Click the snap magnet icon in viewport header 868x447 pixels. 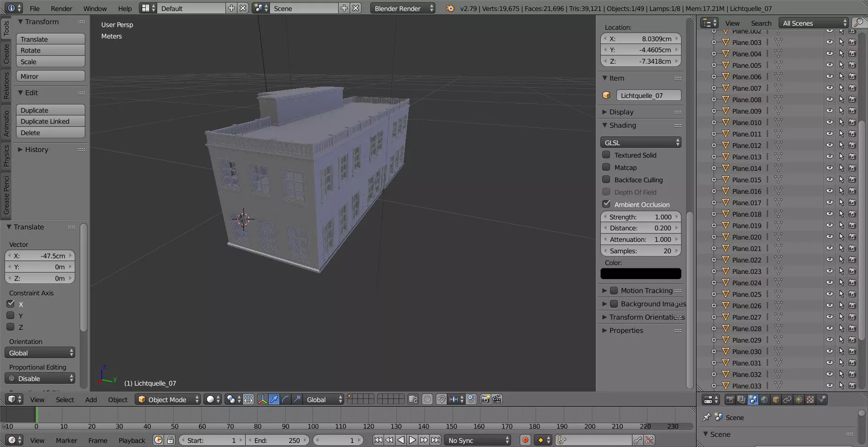coord(441,399)
